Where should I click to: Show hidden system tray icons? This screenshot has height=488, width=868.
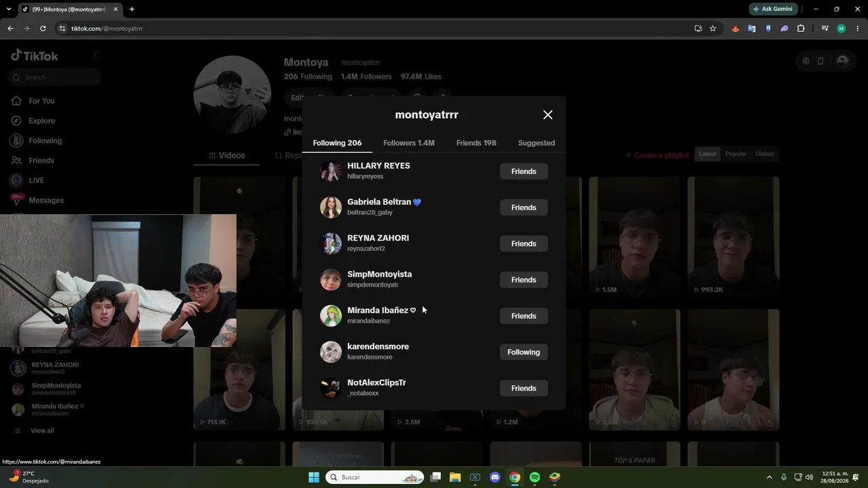click(x=769, y=477)
